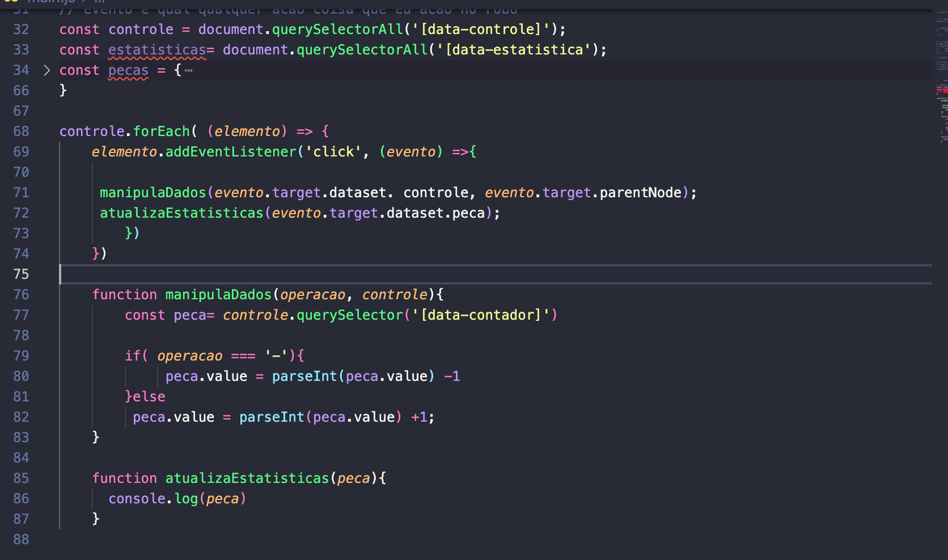This screenshot has width=948, height=560.
Task: Select line number 85 in the gutter
Action: (x=21, y=478)
